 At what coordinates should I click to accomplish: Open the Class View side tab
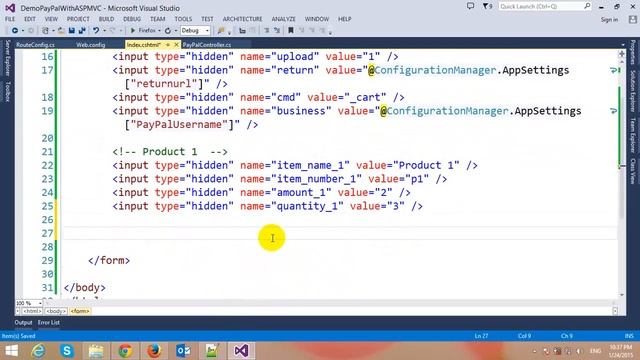(633, 171)
